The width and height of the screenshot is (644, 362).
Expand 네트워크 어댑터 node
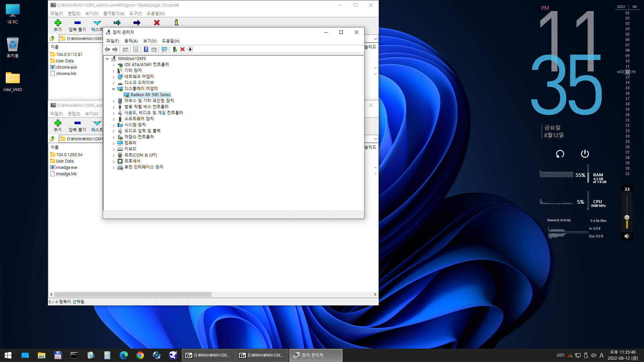[113, 77]
